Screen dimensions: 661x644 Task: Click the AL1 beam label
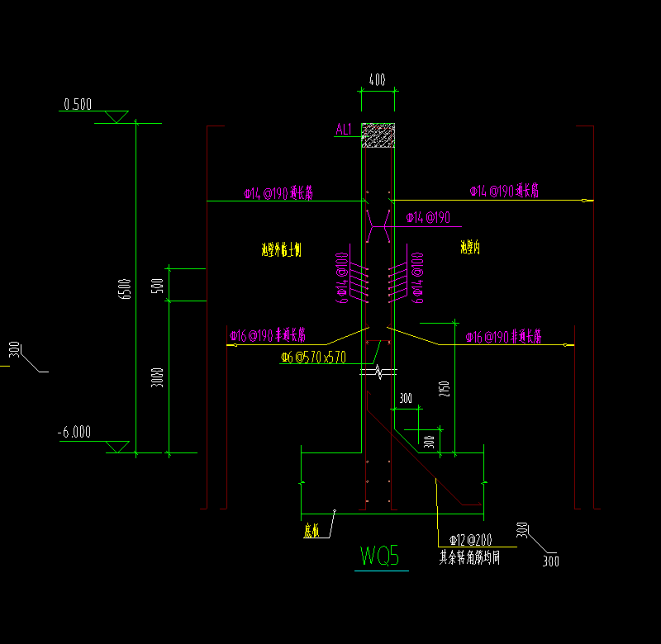pos(344,130)
